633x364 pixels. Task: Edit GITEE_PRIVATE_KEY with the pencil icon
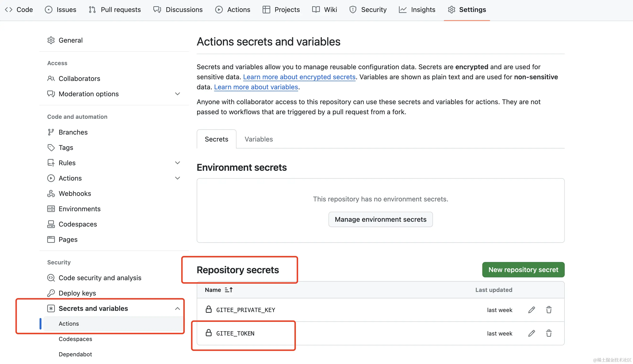coord(531,309)
